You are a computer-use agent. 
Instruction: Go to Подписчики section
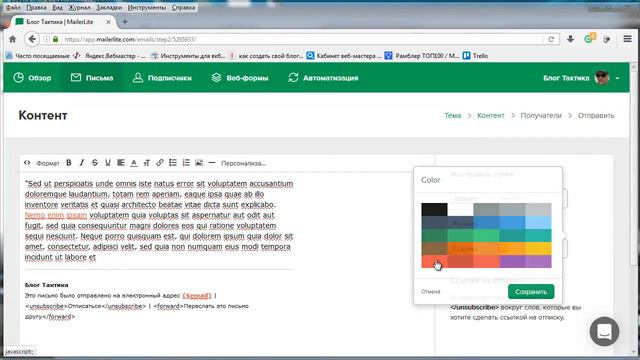(162, 78)
